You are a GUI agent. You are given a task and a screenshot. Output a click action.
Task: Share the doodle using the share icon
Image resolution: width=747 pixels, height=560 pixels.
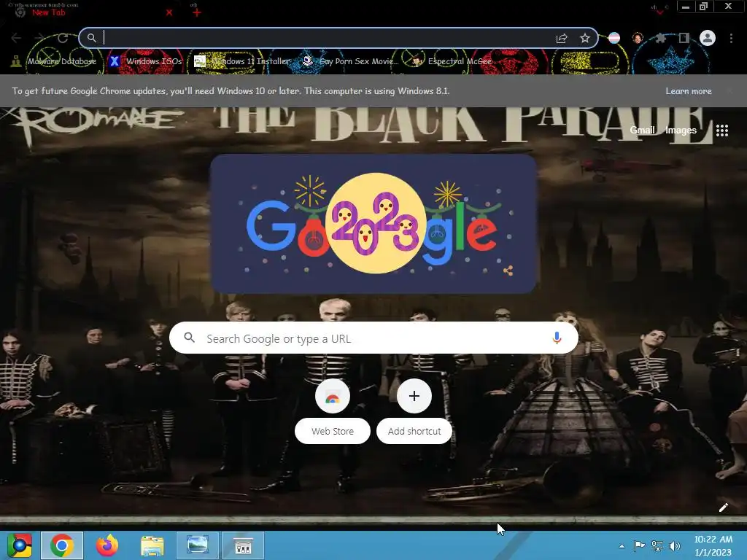point(508,271)
